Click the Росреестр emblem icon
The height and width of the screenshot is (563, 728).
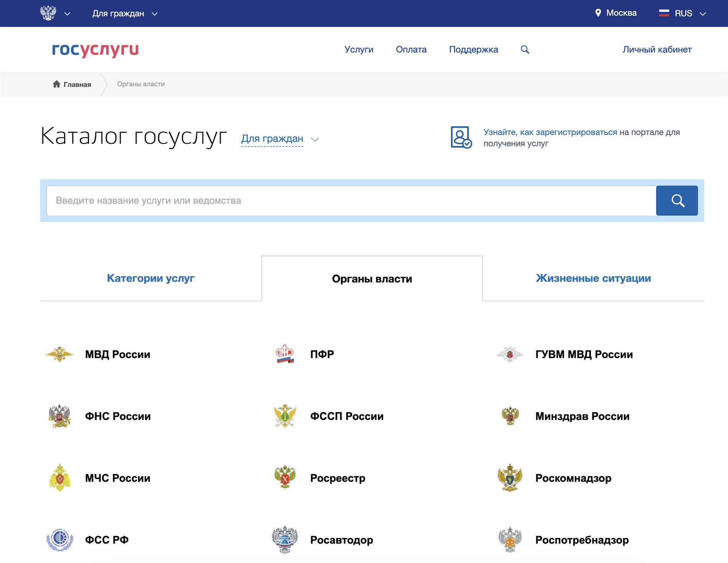285,478
